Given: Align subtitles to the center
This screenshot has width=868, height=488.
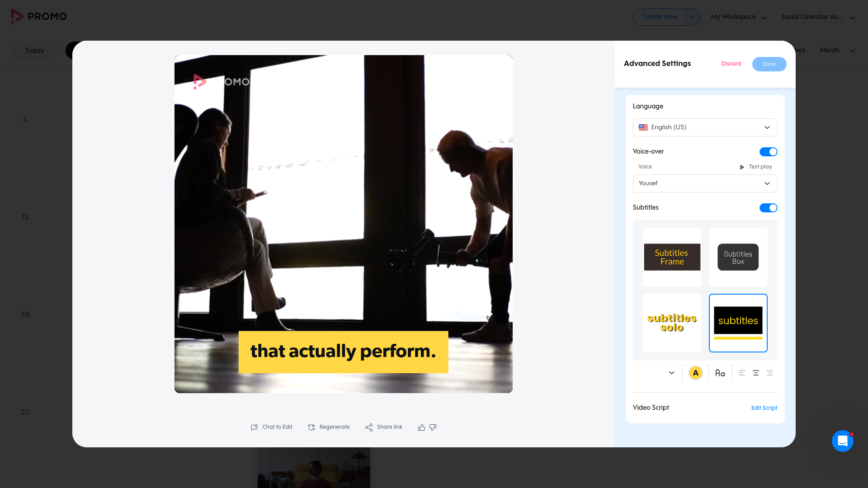Looking at the screenshot, I should tap(755, 373).
